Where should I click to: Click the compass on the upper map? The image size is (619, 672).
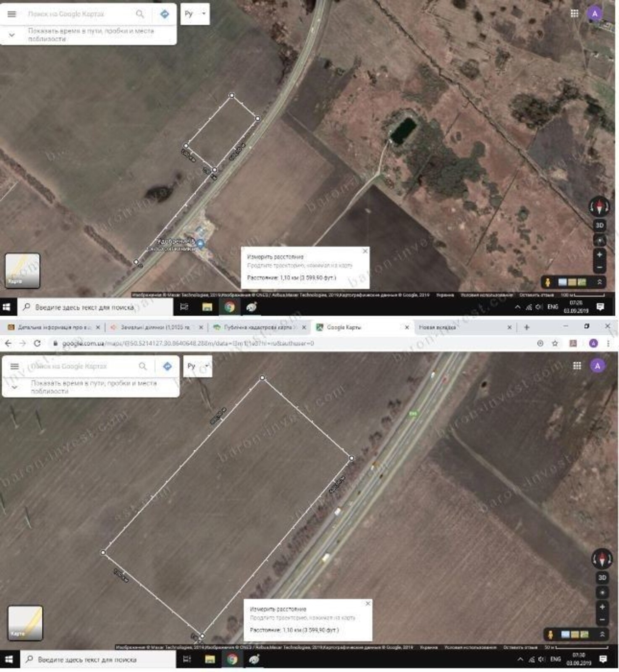tap(599, 207)
